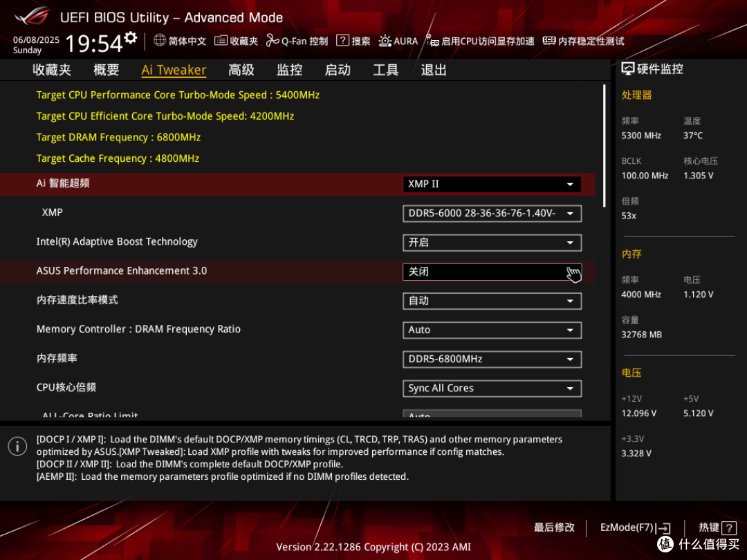747x560 pixels.
Task: Open Memory Controller DRAM Frequency Ratio dropdown
Action: point(492,330)
